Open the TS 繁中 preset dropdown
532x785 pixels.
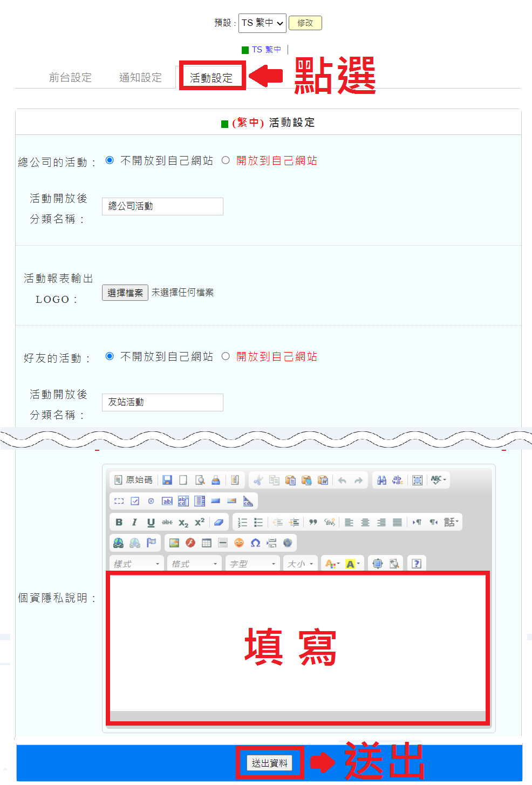coord(262,23)
